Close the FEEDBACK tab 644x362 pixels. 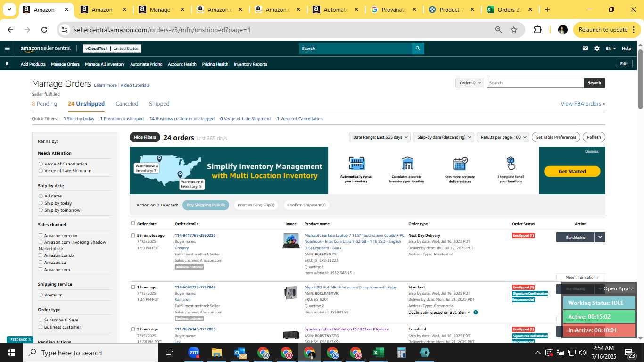pos(30,339)
